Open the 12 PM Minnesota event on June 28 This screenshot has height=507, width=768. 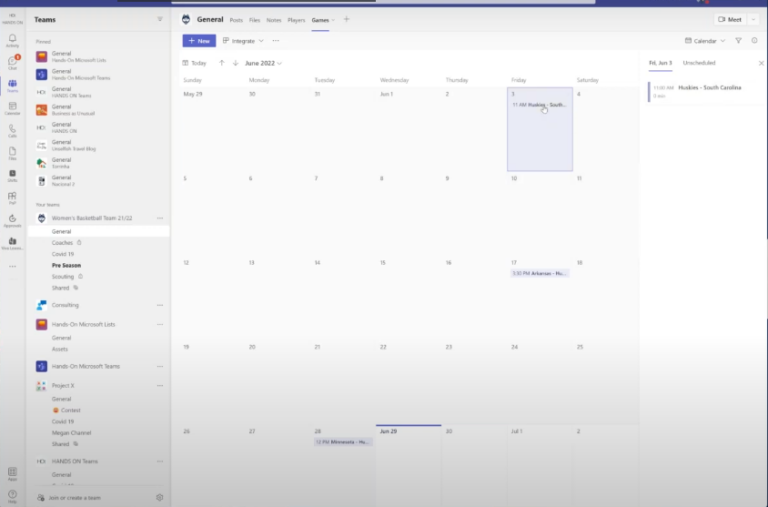[x=343, y=442]
